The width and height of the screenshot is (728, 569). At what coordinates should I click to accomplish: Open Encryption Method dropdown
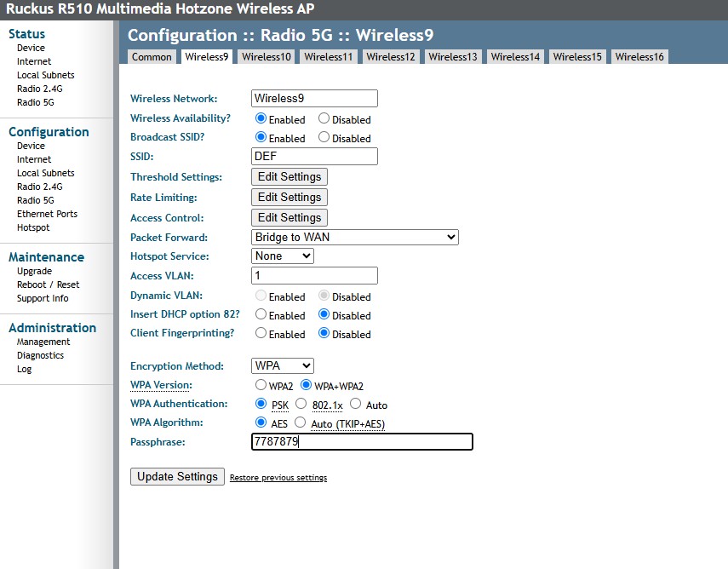[283, 366]
